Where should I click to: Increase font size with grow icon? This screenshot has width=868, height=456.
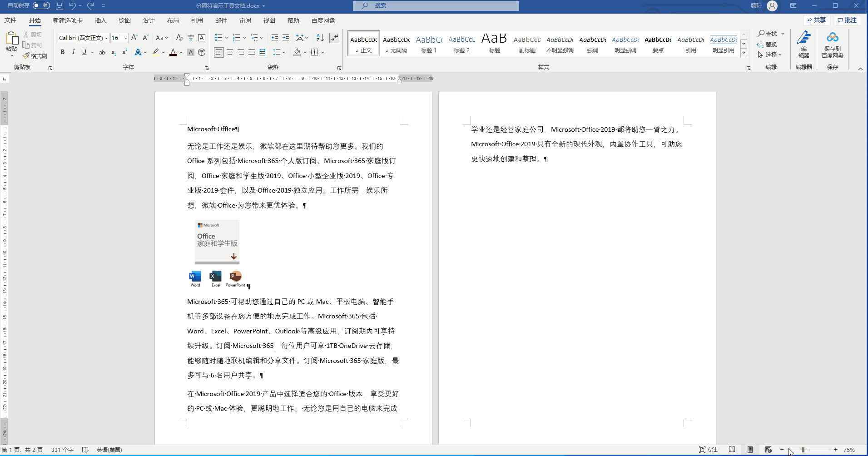[x=134, y=38]
